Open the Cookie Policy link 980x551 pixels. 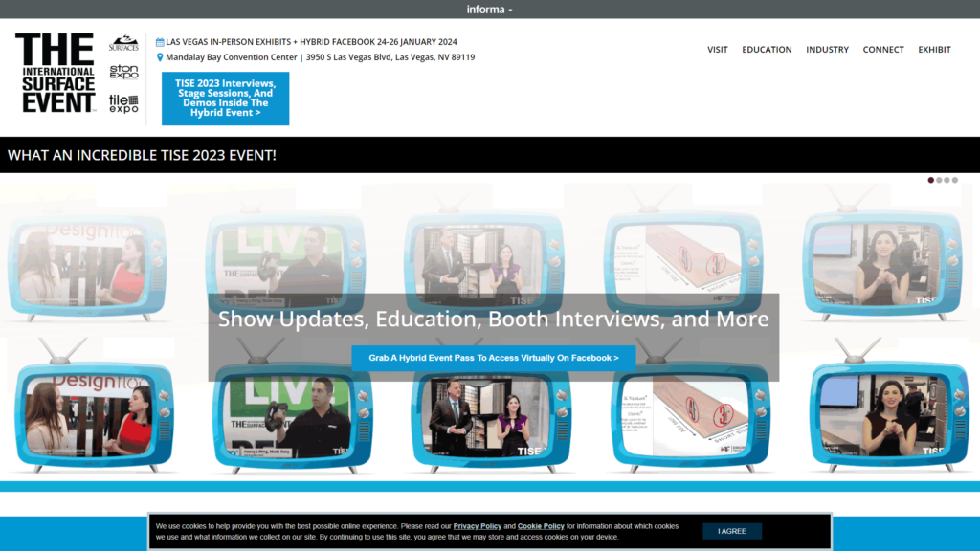click(x=541, y=526)
